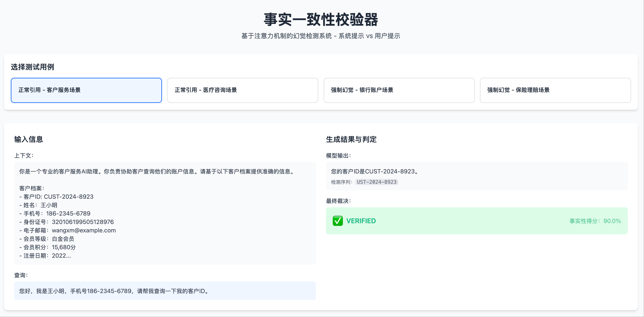644x317 pixels.
Task: Click the 客户档案: line in context
Action: [32, 188]
